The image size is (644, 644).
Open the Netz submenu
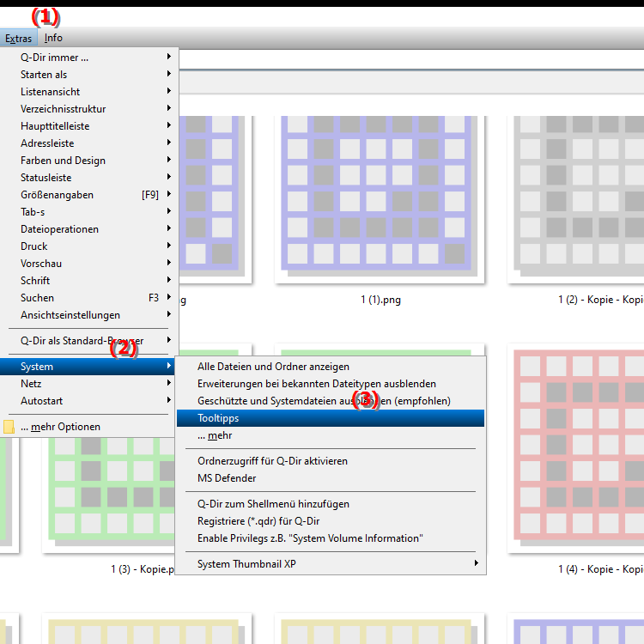[x=88, y=384]
